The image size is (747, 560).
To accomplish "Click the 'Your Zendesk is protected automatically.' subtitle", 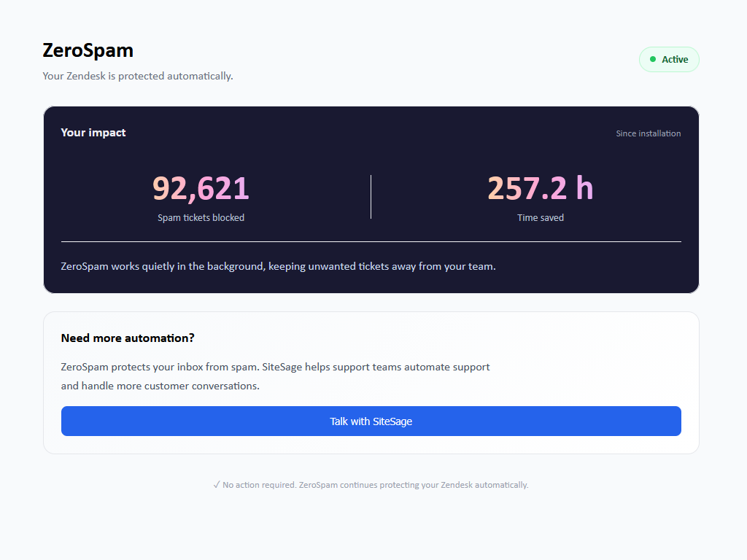I will [138, 76].
